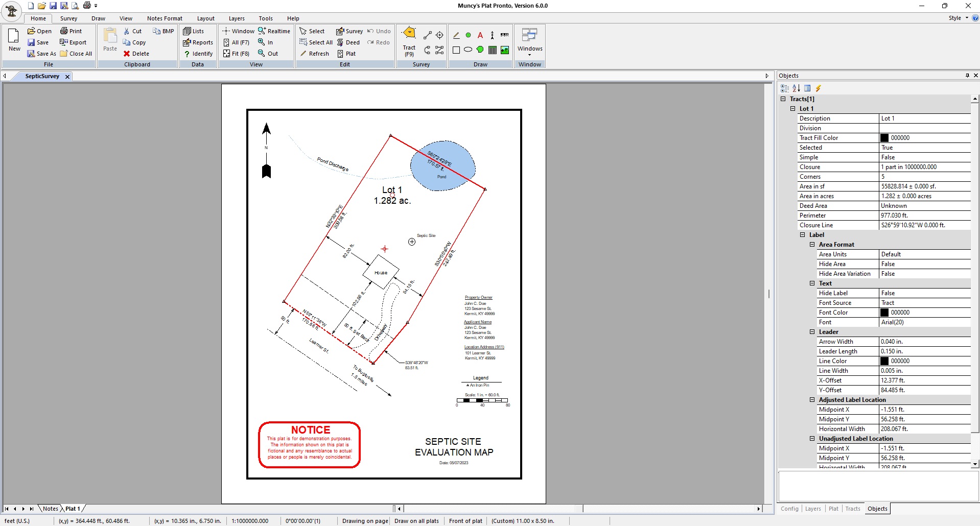Click the Refresh button

pyautogui.click(x=314, y=54)
